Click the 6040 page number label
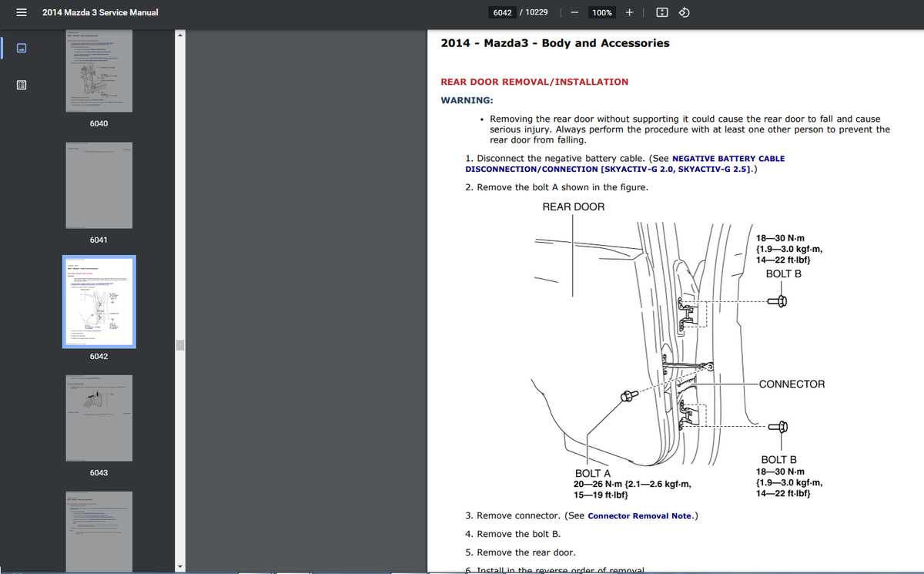The width and height of the screenshot is (924, 574). pyautogui.click(x=99, y=123)
